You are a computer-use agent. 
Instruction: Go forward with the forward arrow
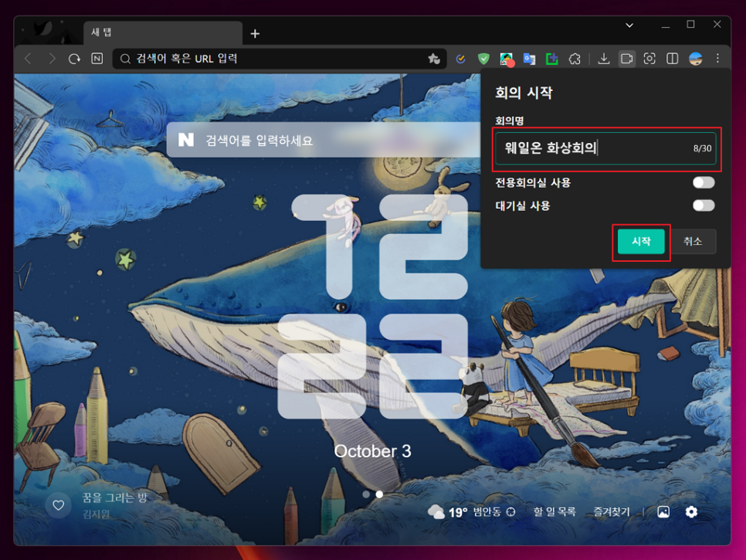coord(52,59)
